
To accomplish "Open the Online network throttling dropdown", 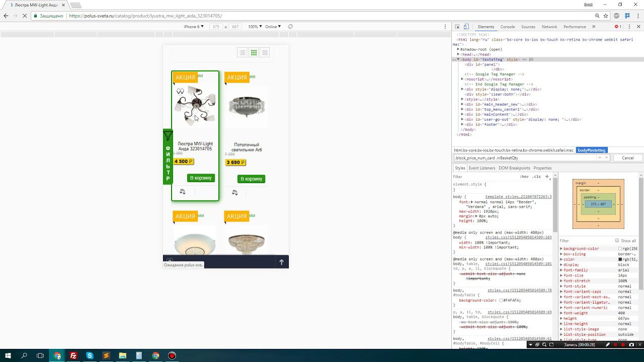I will pos(273,27).
